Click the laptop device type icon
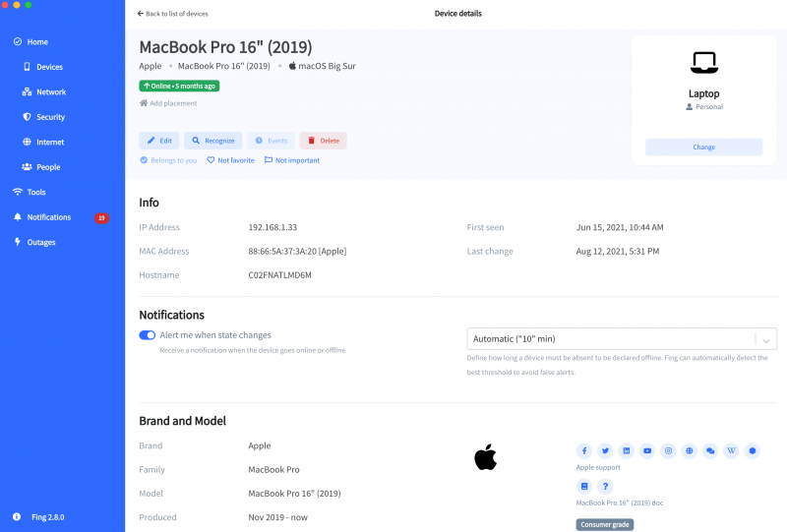This screenshot has height=532, width=787. (703, 63)
